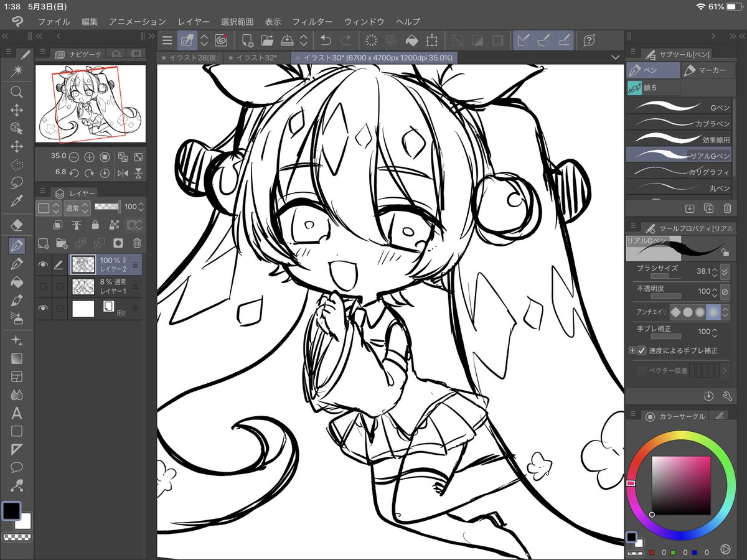747x560 pixels.
Task: Select マーカー sub tool group
Action: point(707,70)
